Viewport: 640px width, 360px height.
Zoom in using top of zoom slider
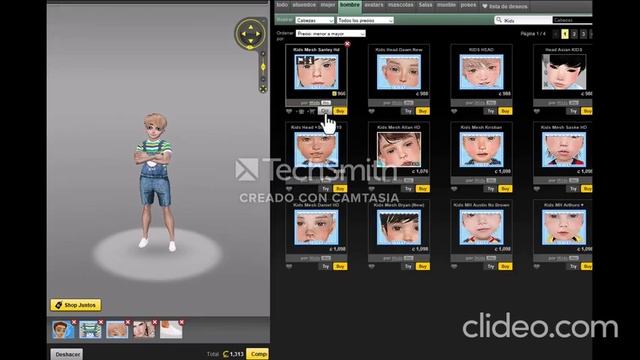coord(263,54)
